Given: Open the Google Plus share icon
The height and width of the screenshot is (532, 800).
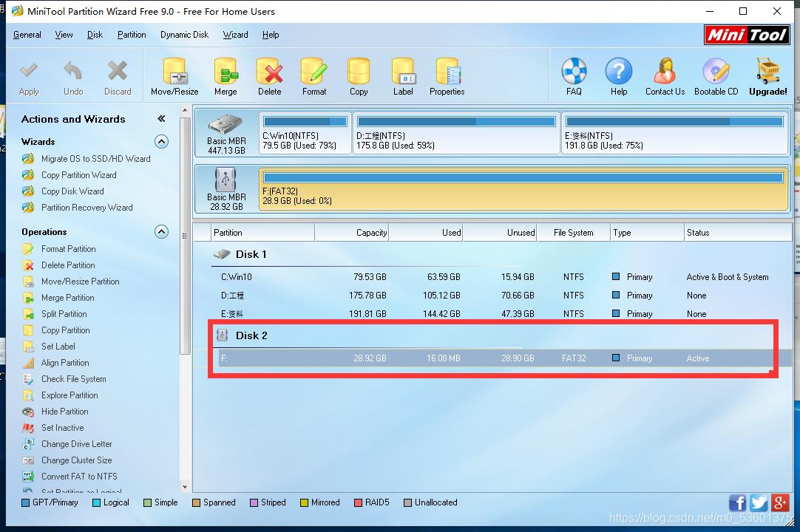Looking at the screenshot, I should click(x=780, y=503).
